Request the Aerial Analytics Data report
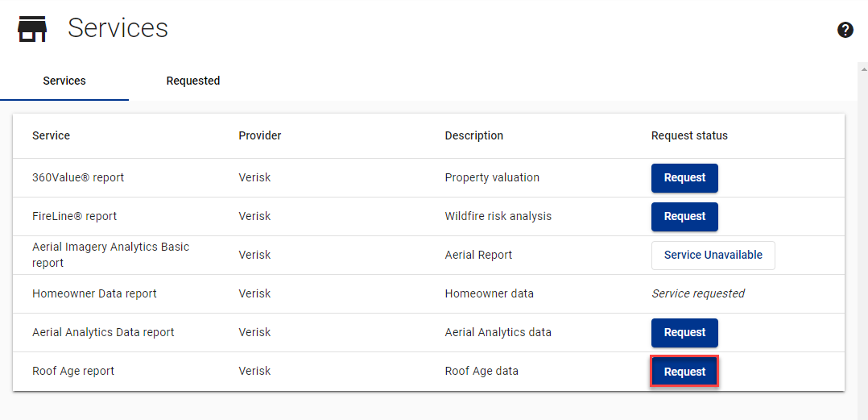 point(684,333)
